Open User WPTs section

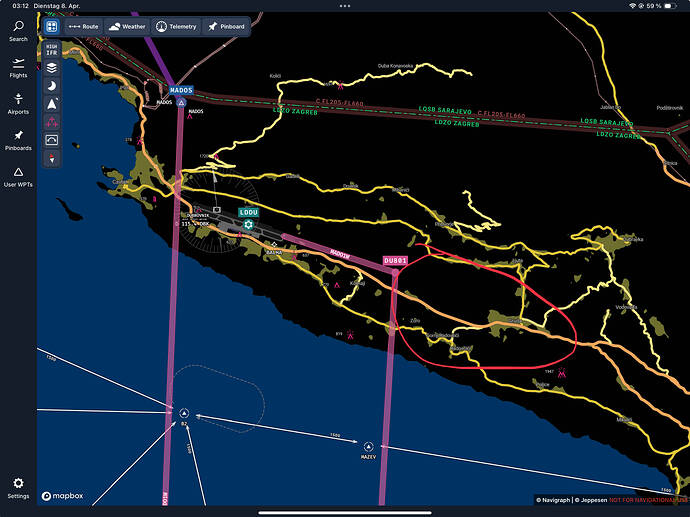(18, 177)
